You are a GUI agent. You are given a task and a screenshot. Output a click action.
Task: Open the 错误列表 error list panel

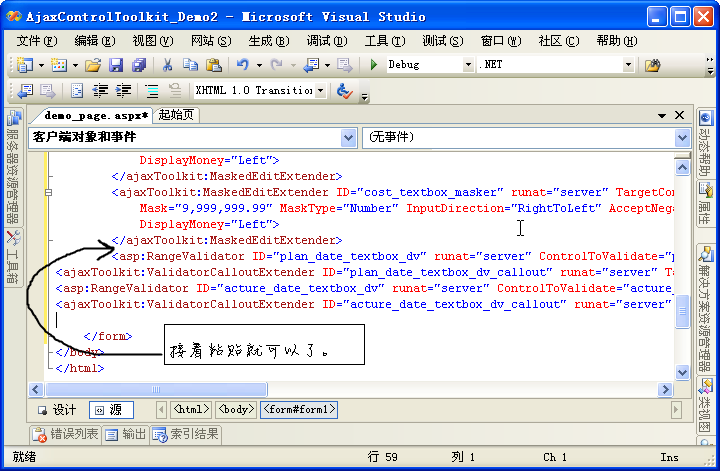pos(66,435)
